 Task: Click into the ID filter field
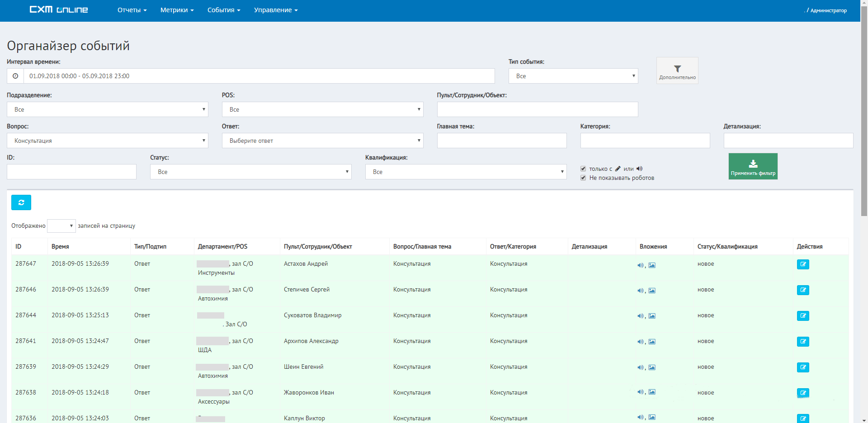point(71,172)
